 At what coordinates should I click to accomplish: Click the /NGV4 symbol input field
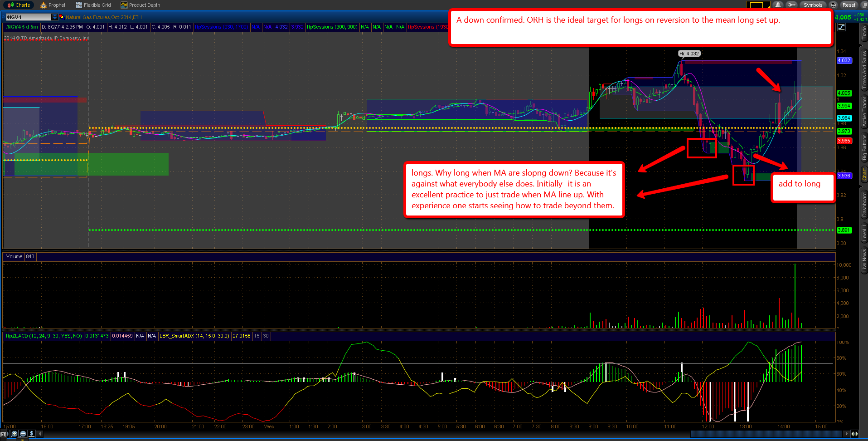point(28,17)
